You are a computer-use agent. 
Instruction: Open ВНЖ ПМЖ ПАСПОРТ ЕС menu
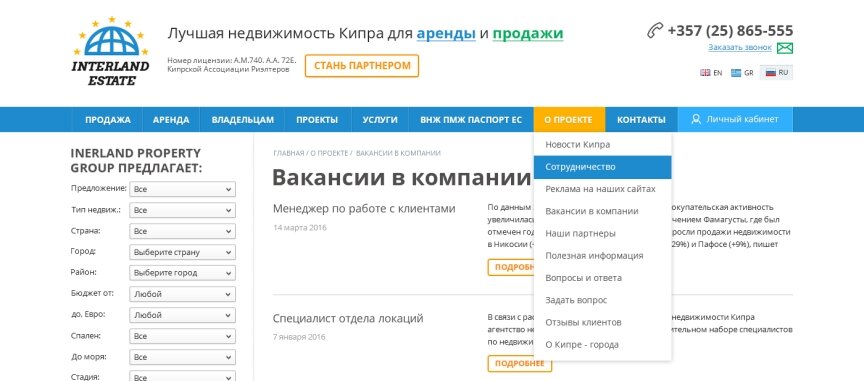[x=471, y=120]
